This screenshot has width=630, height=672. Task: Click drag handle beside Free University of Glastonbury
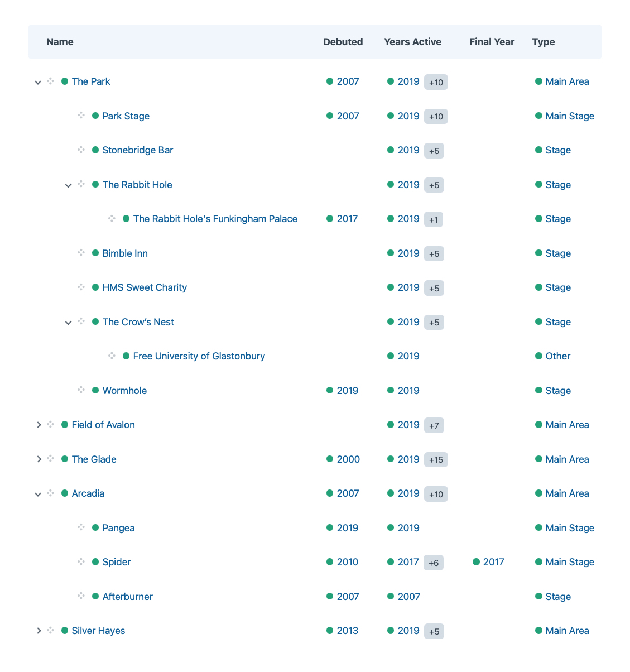coord(112,356)
